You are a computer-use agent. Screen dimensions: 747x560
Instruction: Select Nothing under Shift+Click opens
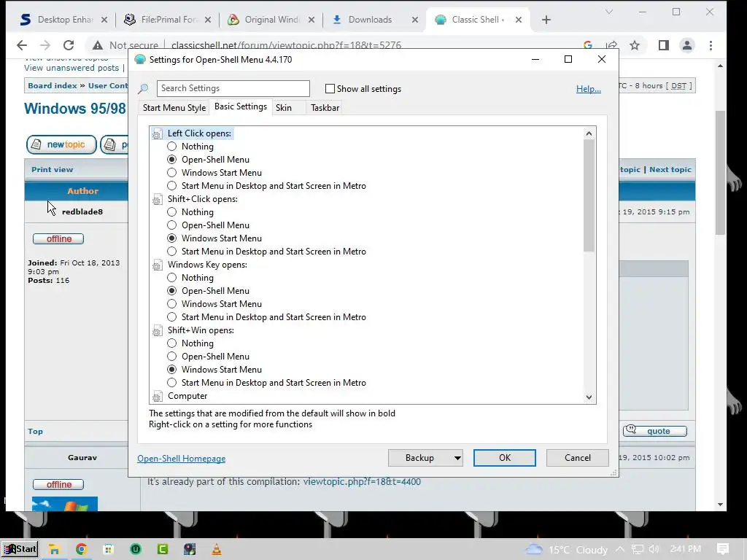(171, 212)
